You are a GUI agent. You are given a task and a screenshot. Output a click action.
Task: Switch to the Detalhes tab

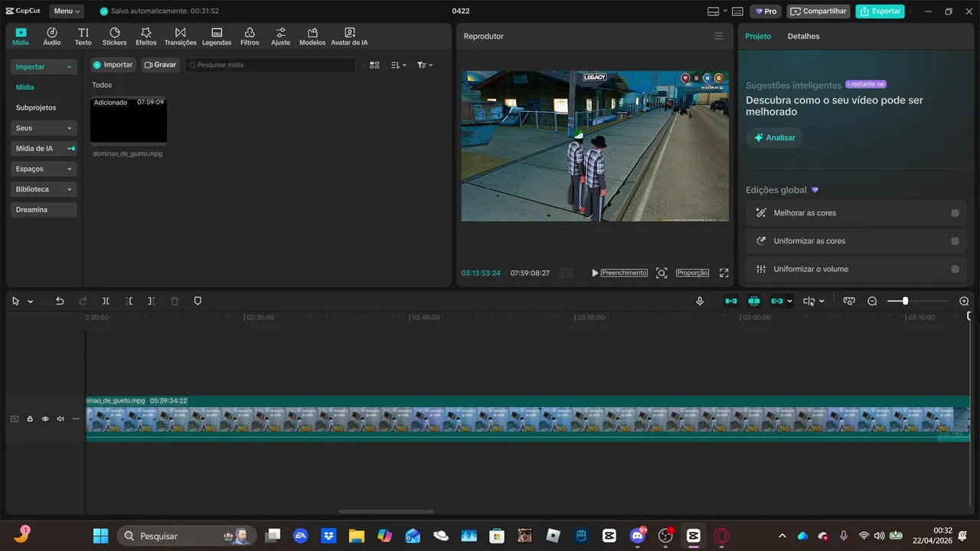pyautogui.click(x=803, y=36)
